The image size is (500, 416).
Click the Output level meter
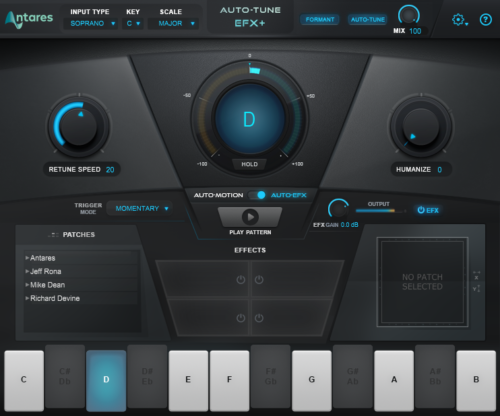(381, 211)
